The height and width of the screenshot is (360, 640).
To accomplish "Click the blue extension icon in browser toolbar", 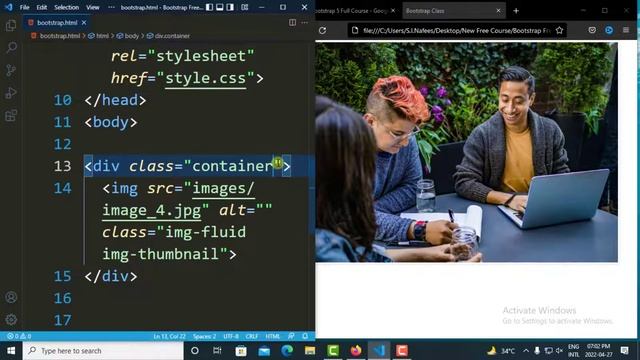I will coord(609,30).
